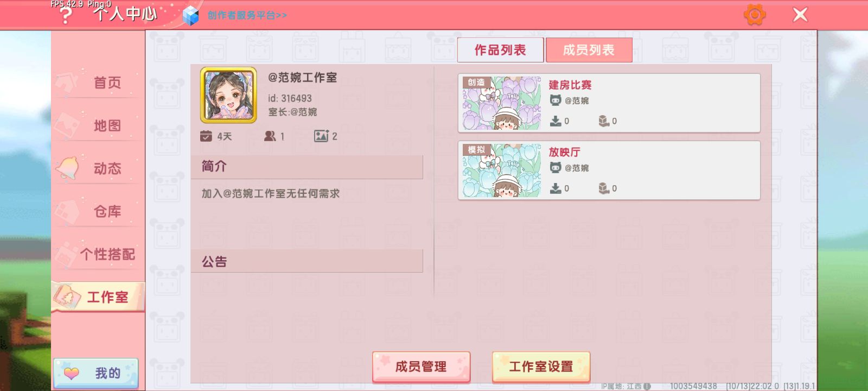This screenshot has height=391, width=868.
Task: Switch to the 作品列表 tab
Action: coord(500,50)
